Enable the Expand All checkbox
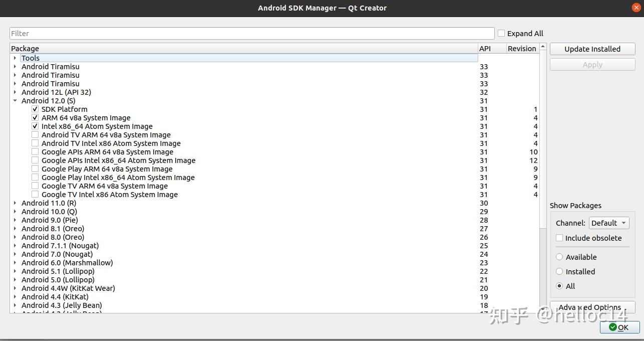Image resolution: width=644 pixels, height=341 pixels. [501, 33]
